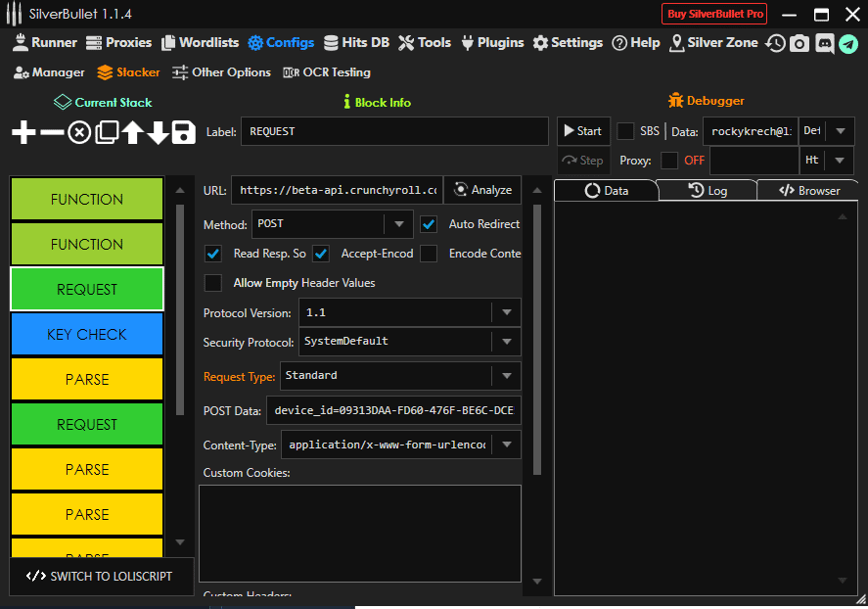Toggle the Proxy OFF checkbox
868x609 pixels.
669,161
